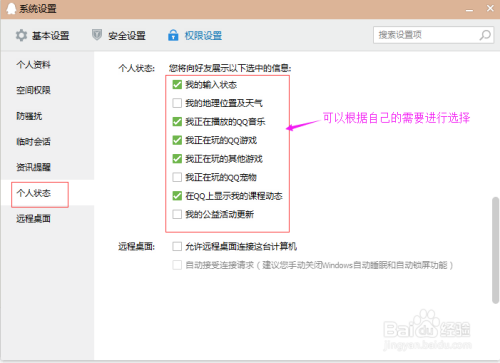
Task: Uncheck 我正在玩的QQ游戏 checkbox
Action: [x=177, y=140]
